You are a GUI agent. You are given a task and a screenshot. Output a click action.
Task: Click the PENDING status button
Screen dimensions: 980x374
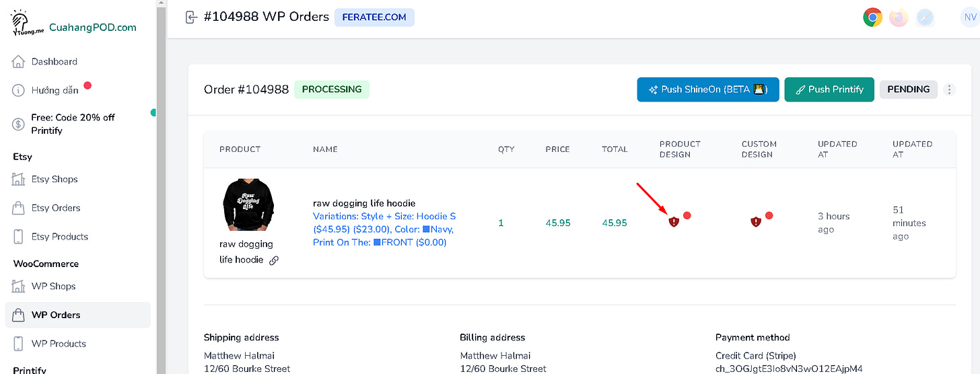tap(909, 89)
